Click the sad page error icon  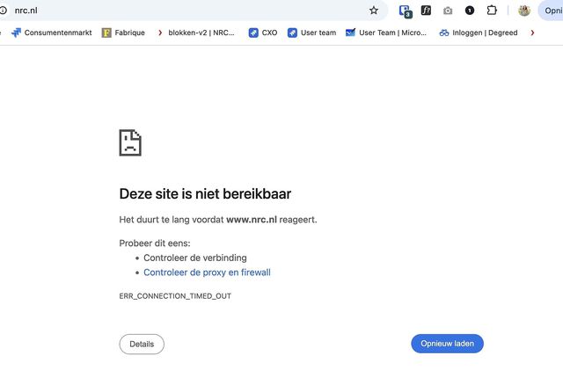[x=130, y=142]
